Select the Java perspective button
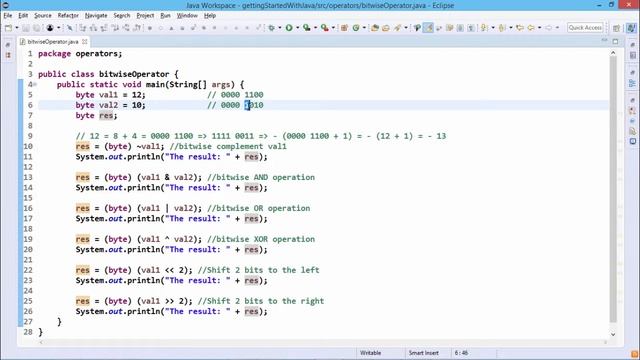The height and width of the screenshot is (360, 640). click(631, 28)
